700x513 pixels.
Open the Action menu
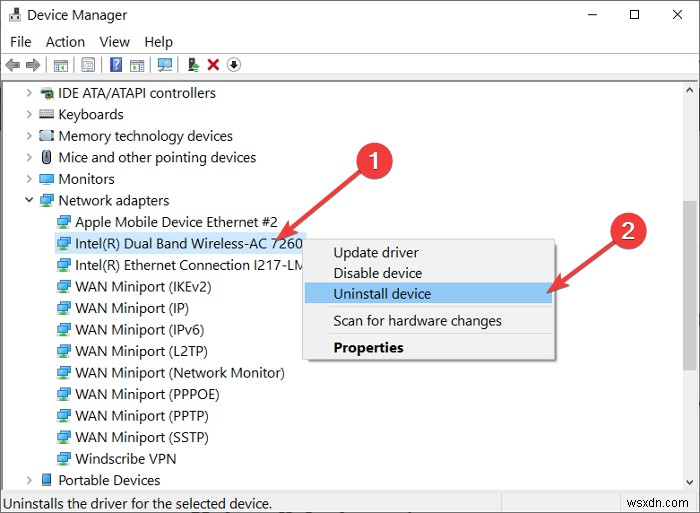(x=65, y=42)
